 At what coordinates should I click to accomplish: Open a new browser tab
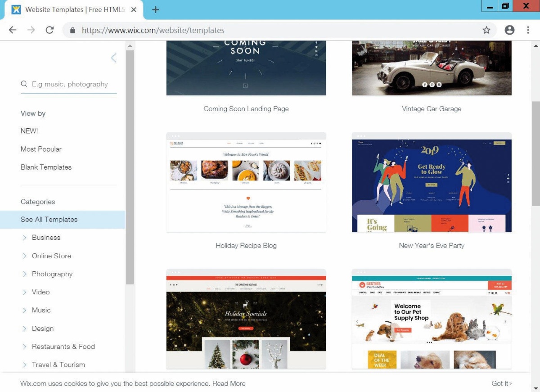pyautogui.click(x=156, y=10)
